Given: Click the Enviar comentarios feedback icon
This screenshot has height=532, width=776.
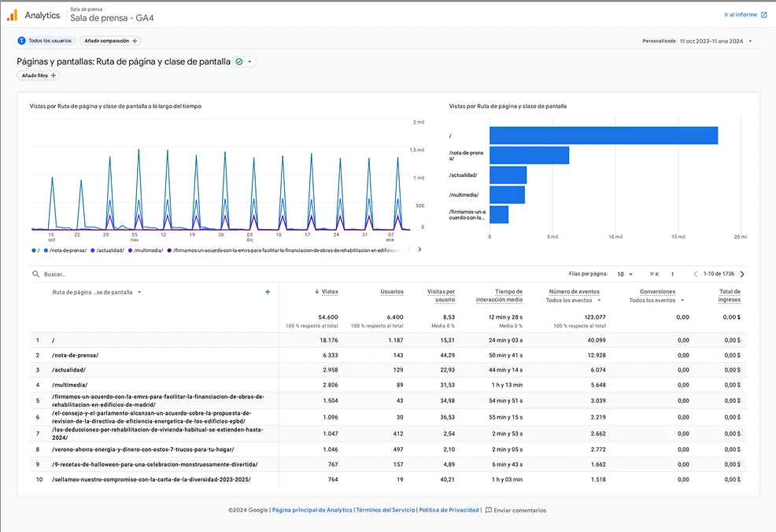Looking at the screenshot, I should [x=489, y=510].
